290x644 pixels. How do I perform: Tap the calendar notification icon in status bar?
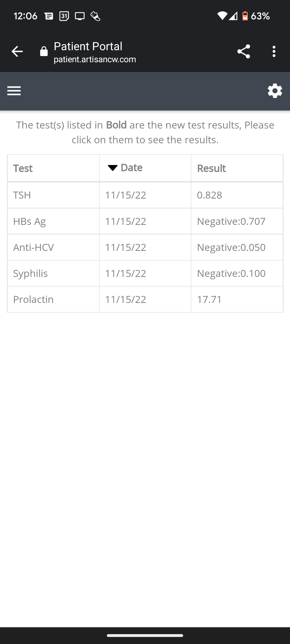64,16
